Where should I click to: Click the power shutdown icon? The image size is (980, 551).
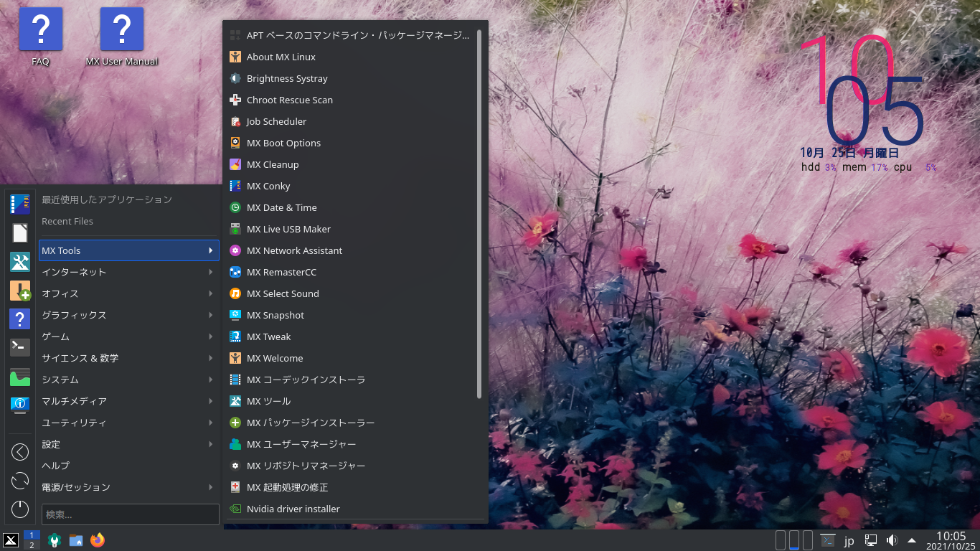click(20, 509)
